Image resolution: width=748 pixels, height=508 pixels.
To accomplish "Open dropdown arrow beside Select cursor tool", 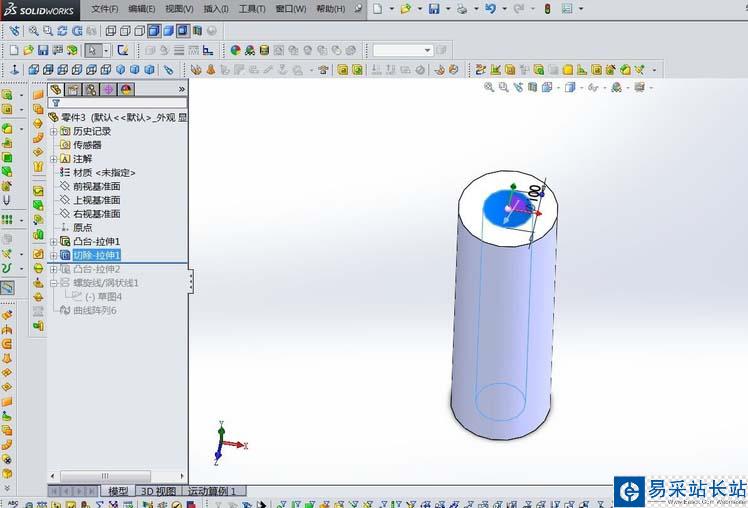I will [x=106, y=50].
